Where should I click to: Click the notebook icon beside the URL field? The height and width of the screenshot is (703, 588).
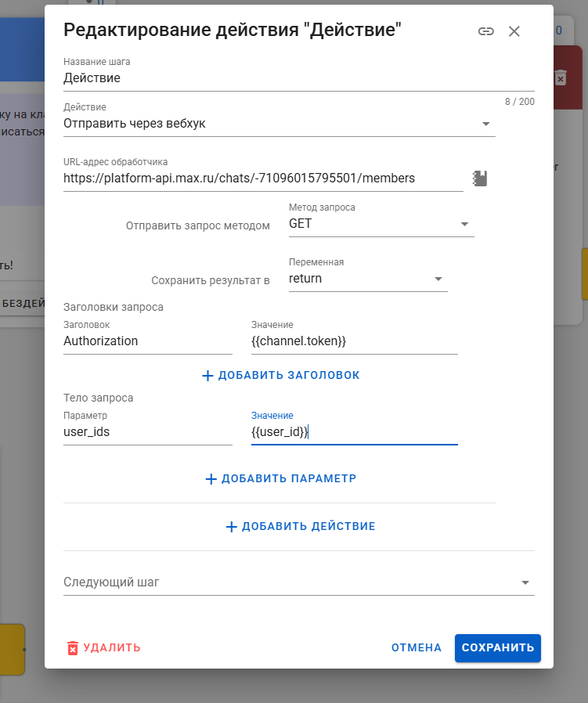point(481,178)
